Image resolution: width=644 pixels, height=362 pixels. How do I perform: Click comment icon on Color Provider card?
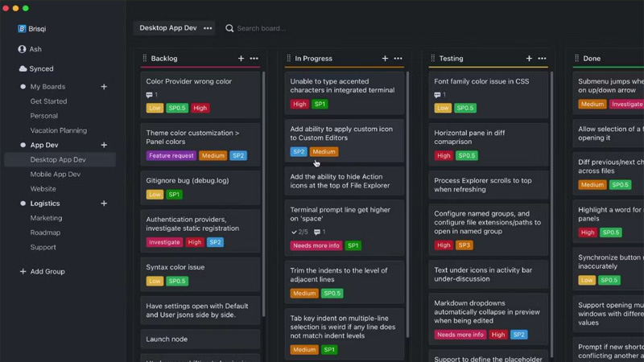pos(151,95)
